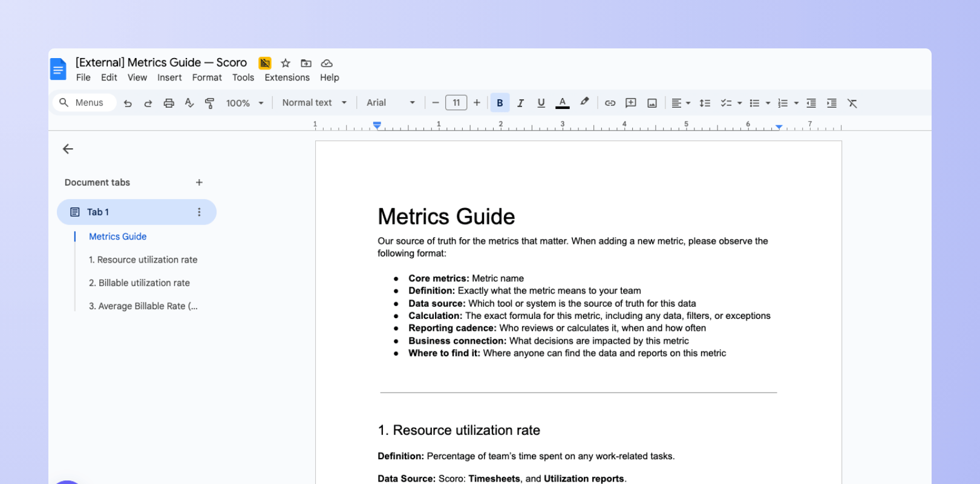Viewport: 980px width, 484px height.
Task: Open the Tools menu
Action: [243, 77]
